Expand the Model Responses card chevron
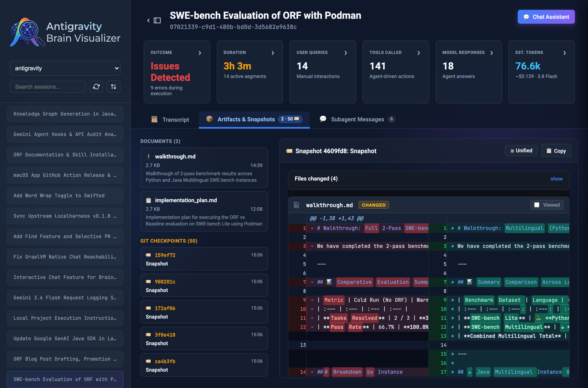 pos(491,53)
